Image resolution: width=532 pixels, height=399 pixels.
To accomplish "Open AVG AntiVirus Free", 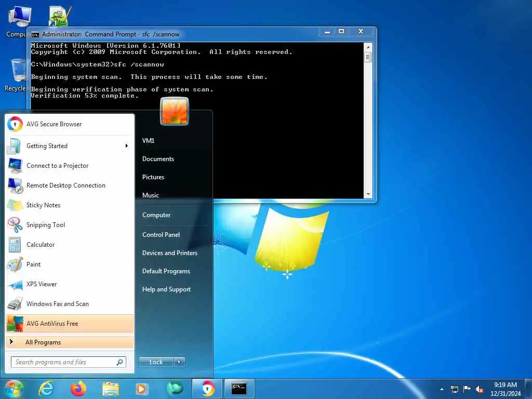I will click(x=70, y=324).
